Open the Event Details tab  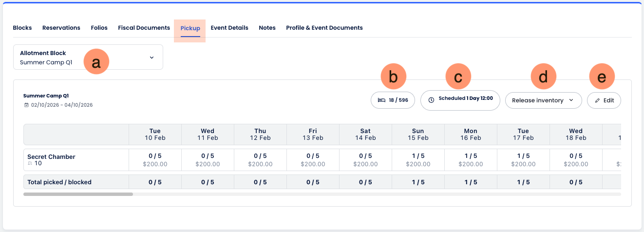click(x=229, y=28)
